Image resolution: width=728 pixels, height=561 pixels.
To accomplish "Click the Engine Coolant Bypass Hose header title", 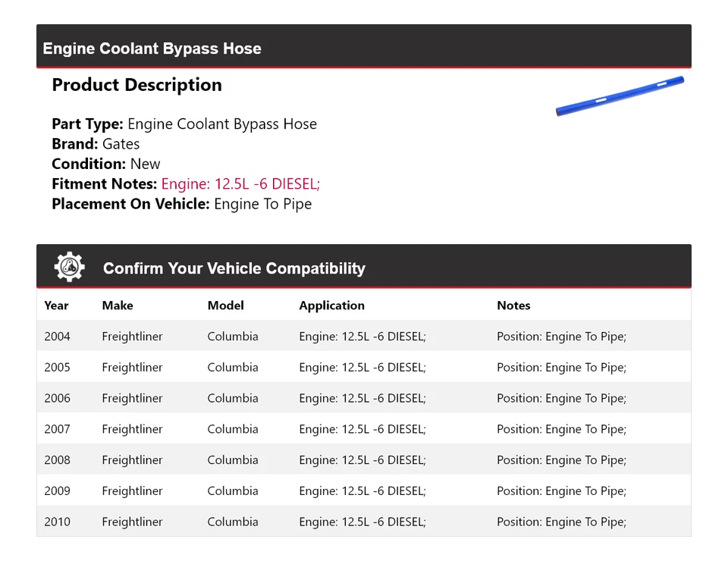I will 152,49.
